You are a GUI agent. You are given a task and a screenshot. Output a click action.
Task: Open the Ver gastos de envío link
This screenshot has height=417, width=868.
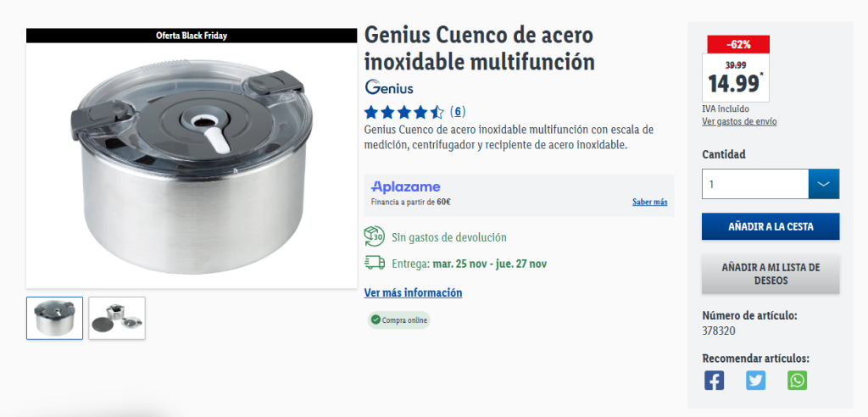[739, 121]
